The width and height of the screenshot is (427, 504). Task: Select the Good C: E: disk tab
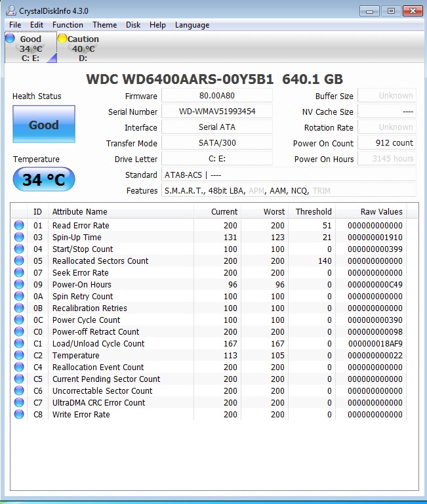[31, 47]
